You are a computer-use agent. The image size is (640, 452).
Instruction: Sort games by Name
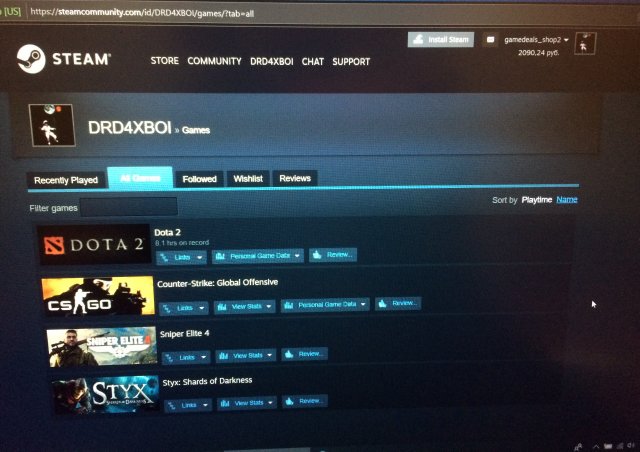tap(567, 199)
